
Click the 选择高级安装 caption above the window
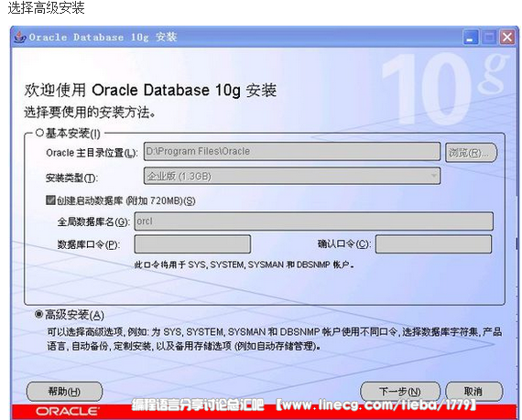pos(47,7)
